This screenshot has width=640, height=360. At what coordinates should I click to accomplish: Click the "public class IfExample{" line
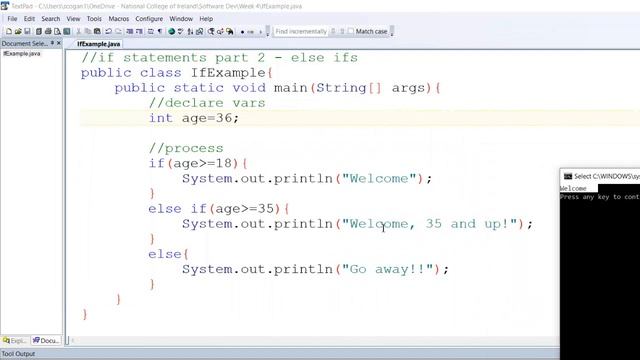(177, 73)
